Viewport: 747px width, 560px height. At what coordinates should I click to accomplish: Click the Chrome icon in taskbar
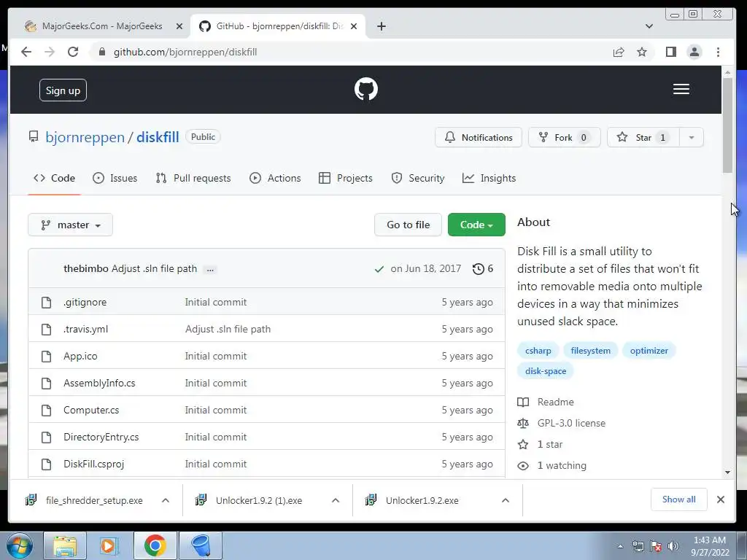[155, 545]
